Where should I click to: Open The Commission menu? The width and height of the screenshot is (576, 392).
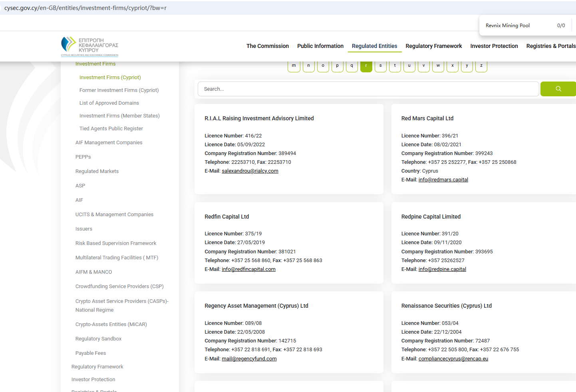(x=267, y=46)
